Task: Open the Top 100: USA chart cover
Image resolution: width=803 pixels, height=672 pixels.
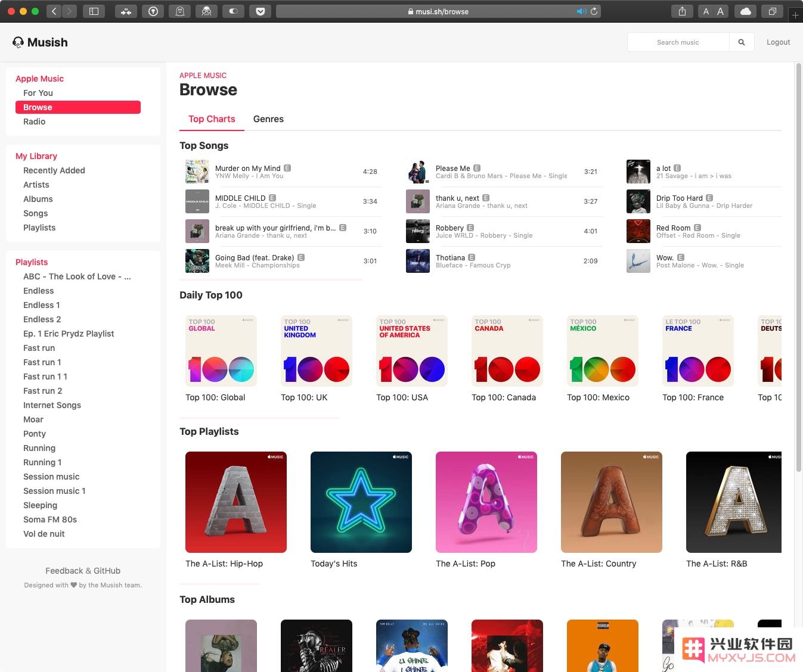Action: pos(412,351)
